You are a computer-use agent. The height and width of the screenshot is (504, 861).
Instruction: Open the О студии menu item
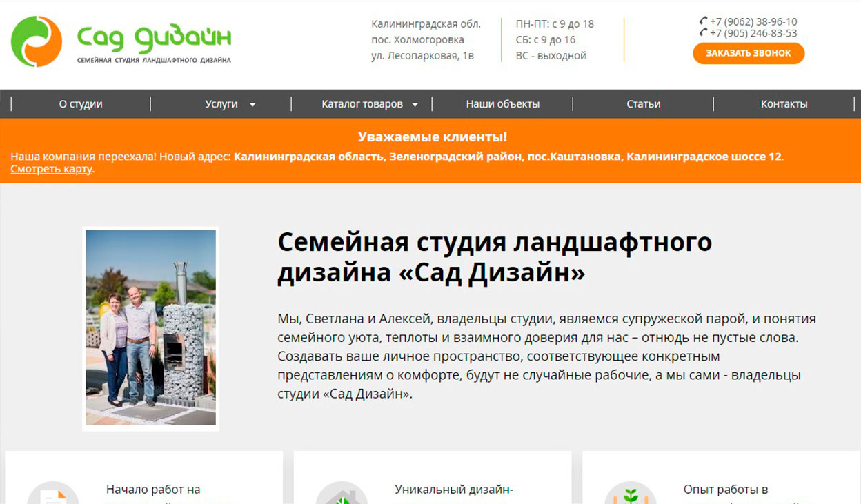click(81, 104)
